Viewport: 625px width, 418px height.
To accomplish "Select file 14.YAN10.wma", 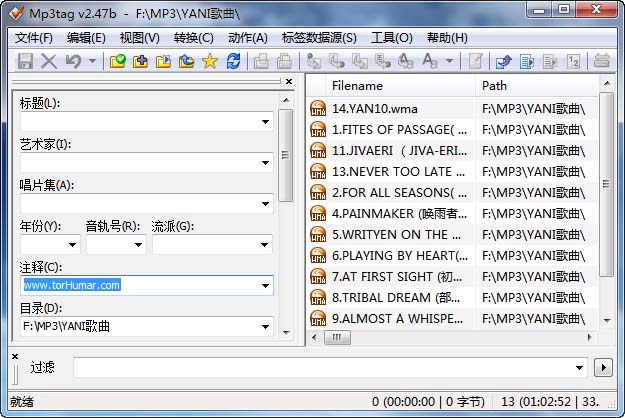I will 375,109.
